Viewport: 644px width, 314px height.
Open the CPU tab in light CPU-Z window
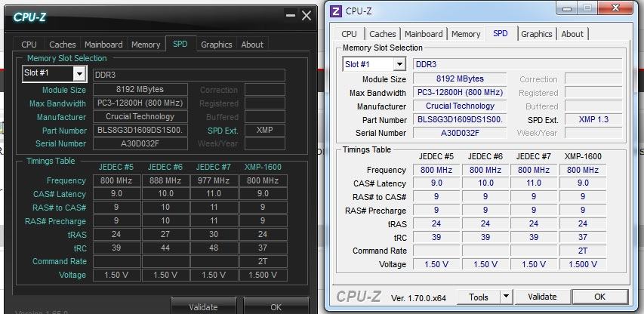coord(349,34)
